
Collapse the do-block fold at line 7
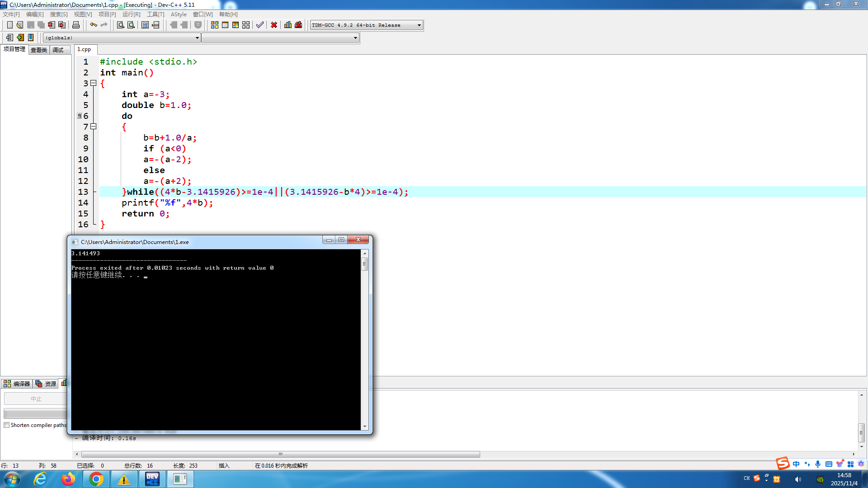coord(94,127)
